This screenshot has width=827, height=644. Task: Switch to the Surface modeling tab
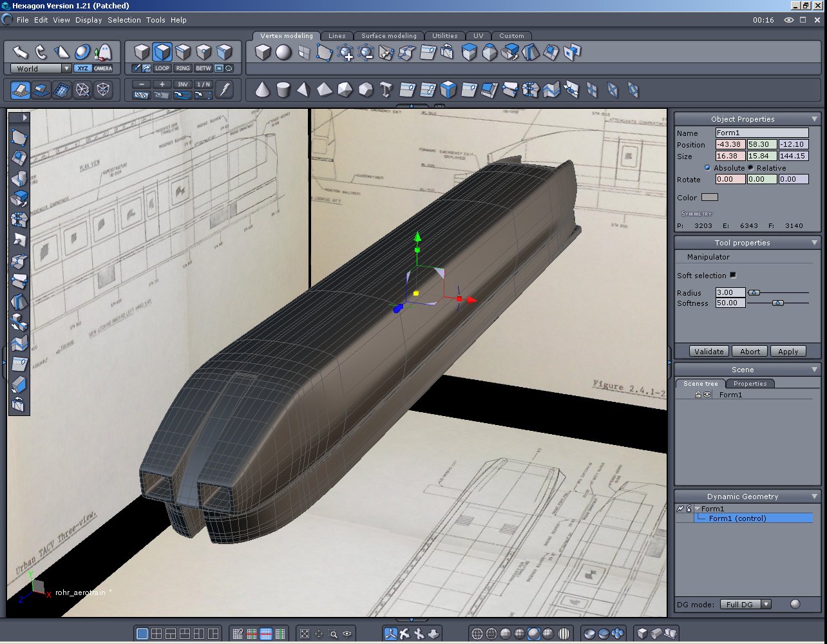[x=389, y=36]
